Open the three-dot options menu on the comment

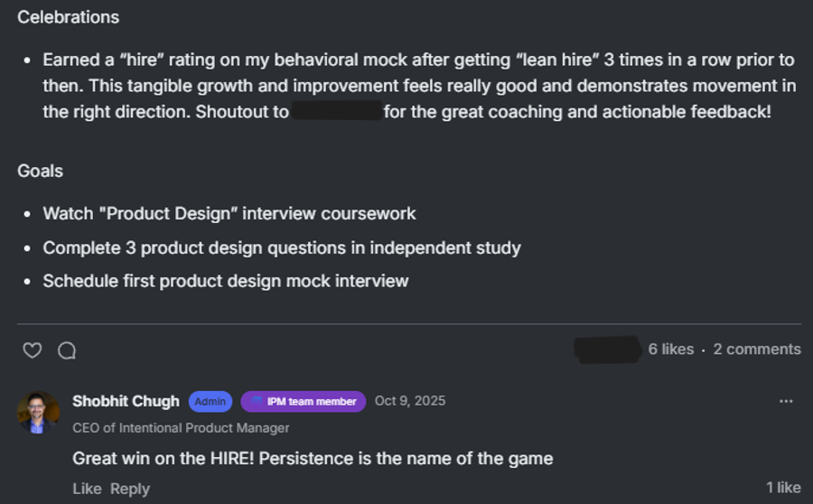786,401
